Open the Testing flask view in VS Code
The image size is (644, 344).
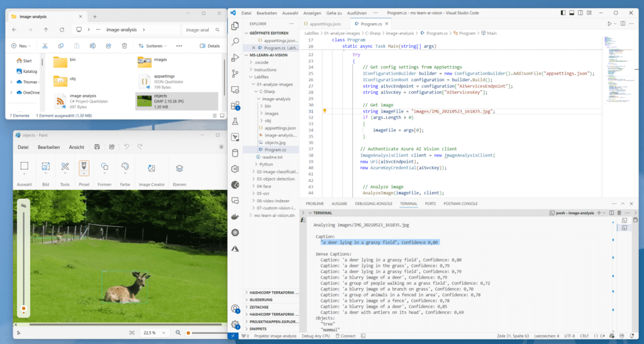[235, 121]
